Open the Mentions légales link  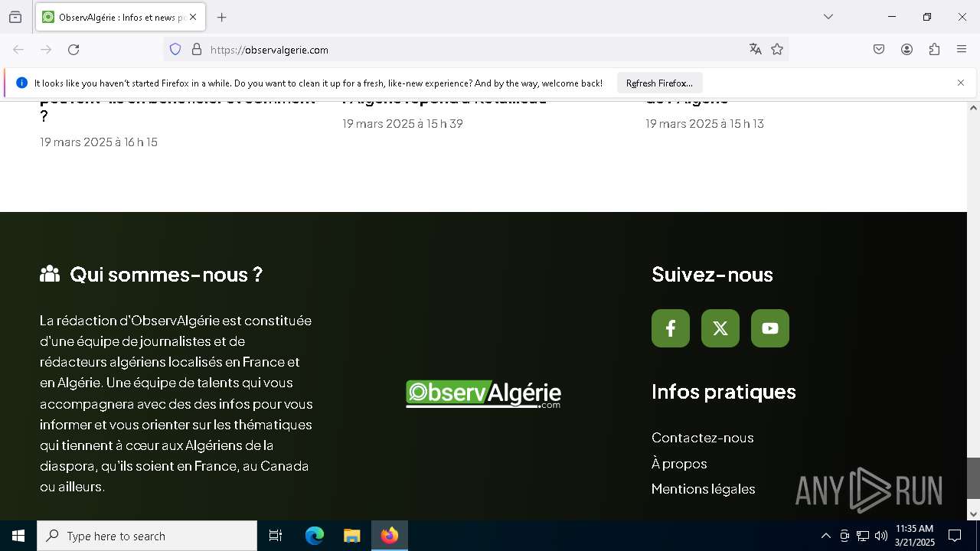pos(704,489)
